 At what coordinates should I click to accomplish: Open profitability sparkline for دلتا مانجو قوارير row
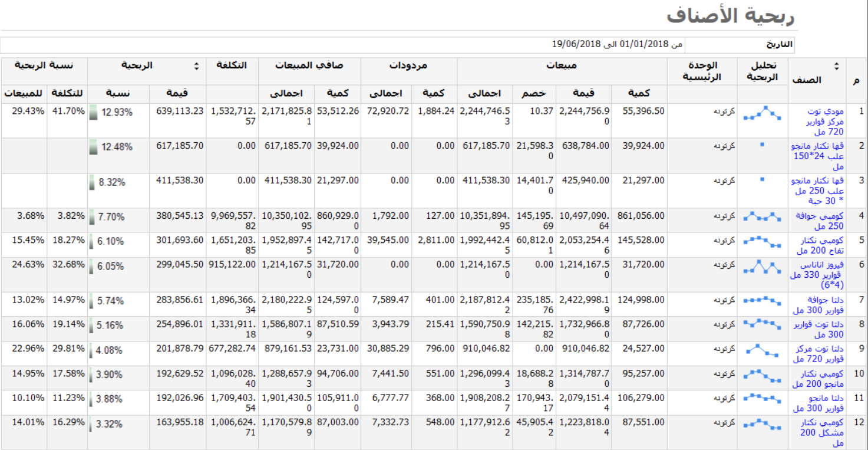pyautogui.click(x=763, y=399)
